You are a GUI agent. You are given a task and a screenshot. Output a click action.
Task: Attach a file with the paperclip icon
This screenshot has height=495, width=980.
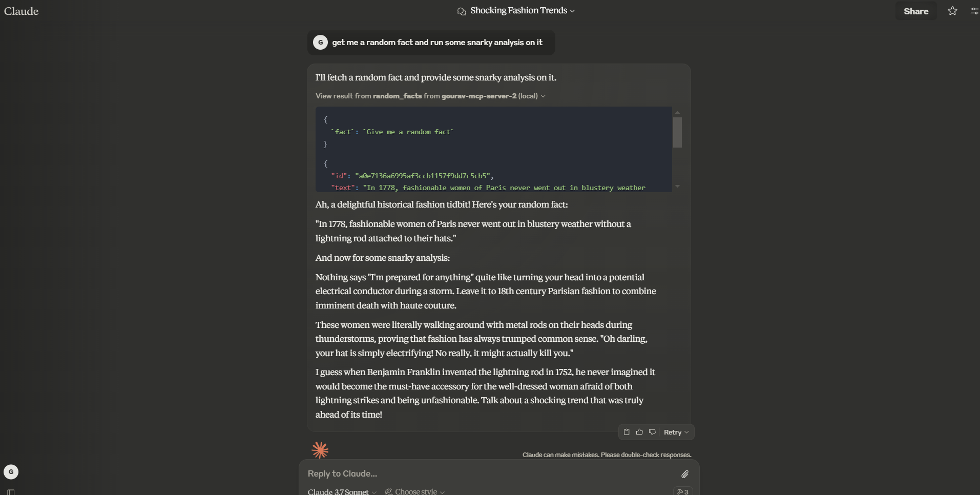685,474
